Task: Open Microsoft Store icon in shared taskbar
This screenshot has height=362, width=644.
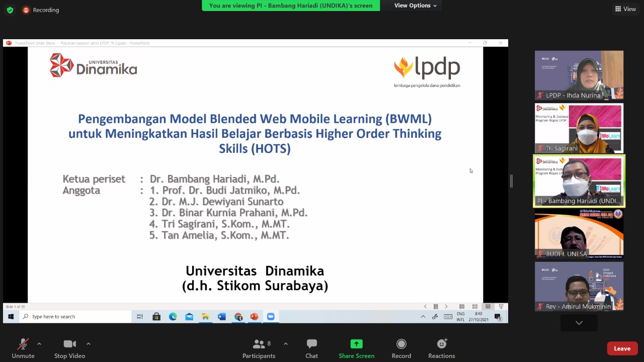Action: click(x=156, y=316)
